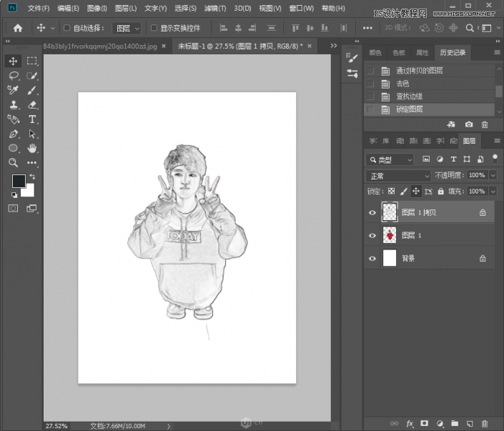504x431 pixels.
Task: Select the Ellipse shape tool
Action: (13, 148)
